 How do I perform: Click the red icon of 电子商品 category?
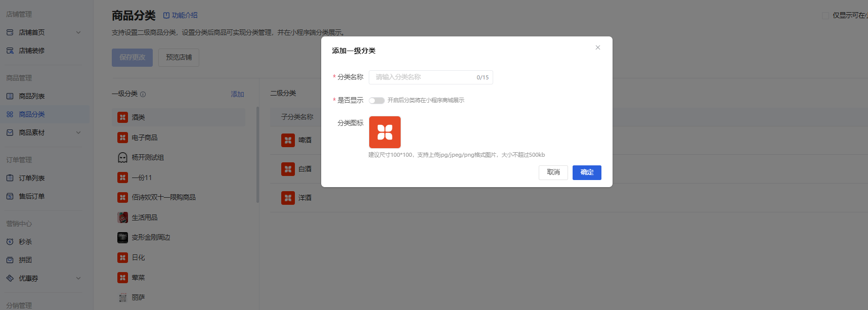pyautogui.click(x=122, y=138)
